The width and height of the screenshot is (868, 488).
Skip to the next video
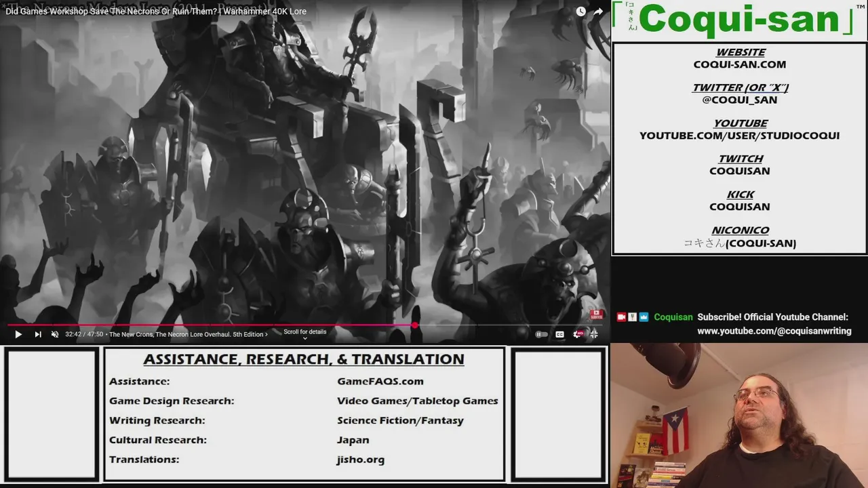point(38,334)
